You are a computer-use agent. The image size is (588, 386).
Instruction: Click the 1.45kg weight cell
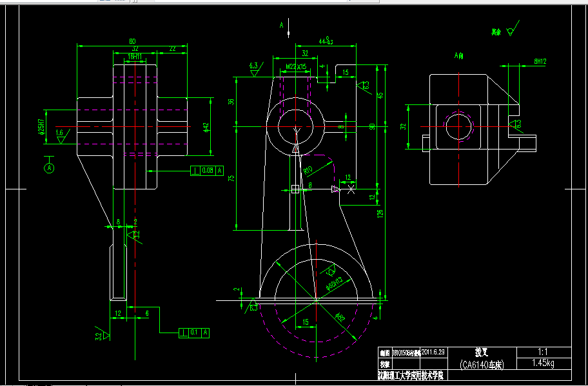pos(544,363)
